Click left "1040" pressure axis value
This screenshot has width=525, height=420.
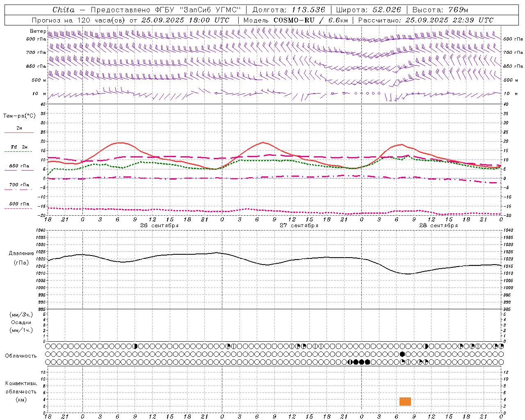[x=40, y=231]
